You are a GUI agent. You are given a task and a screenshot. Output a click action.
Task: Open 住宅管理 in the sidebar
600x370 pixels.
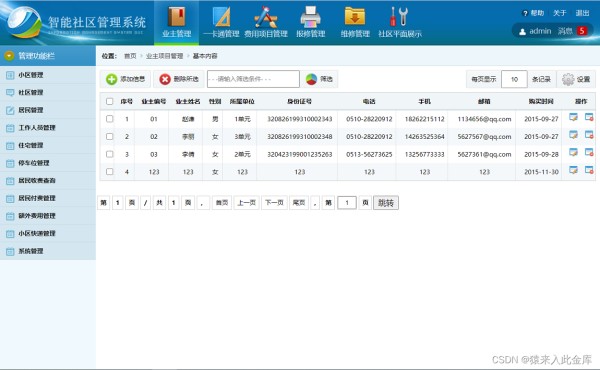48,145
